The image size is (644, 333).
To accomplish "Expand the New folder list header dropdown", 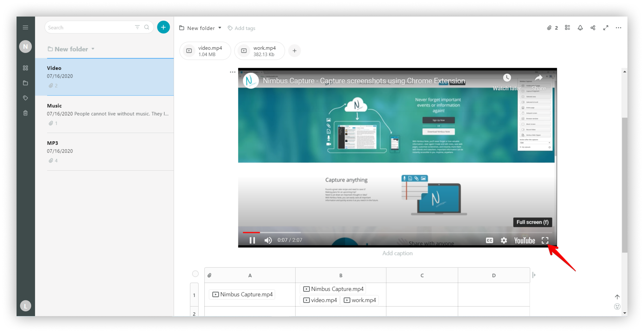I will coord(93,49).
